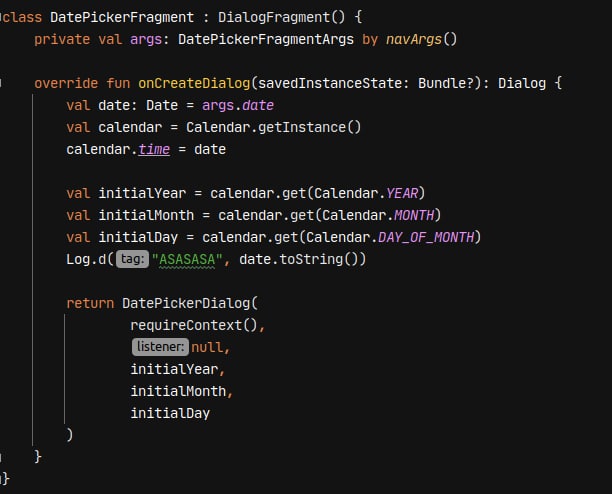Click Calendar.getInstance() call
The height and width of the screenshot is (494, 612).
[x=274, y=127]
